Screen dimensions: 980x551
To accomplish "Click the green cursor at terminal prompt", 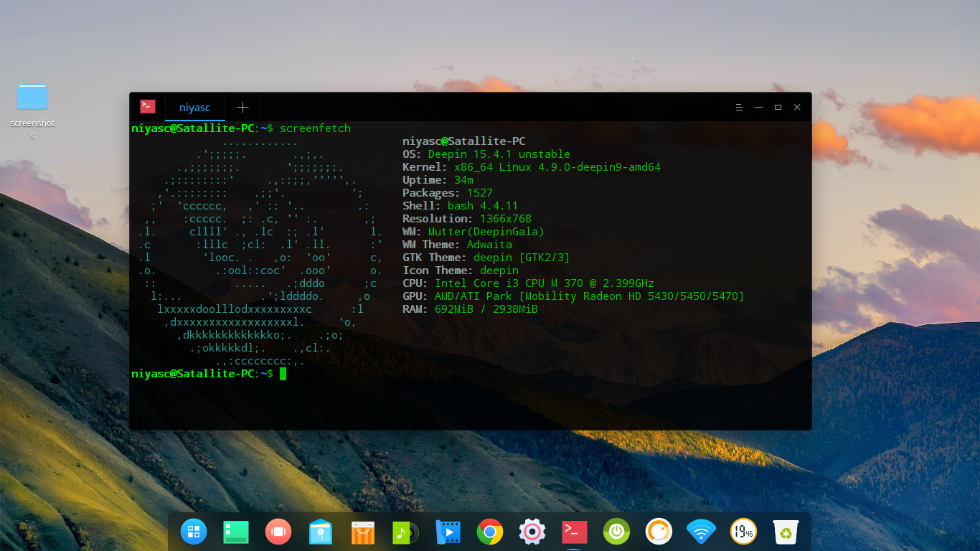I will pos(283,374).
